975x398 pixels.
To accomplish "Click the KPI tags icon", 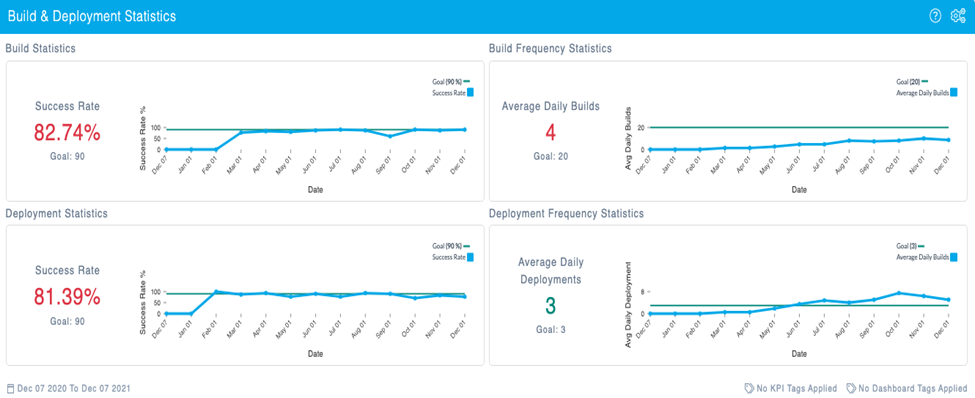I will click(x=749, y=389).
